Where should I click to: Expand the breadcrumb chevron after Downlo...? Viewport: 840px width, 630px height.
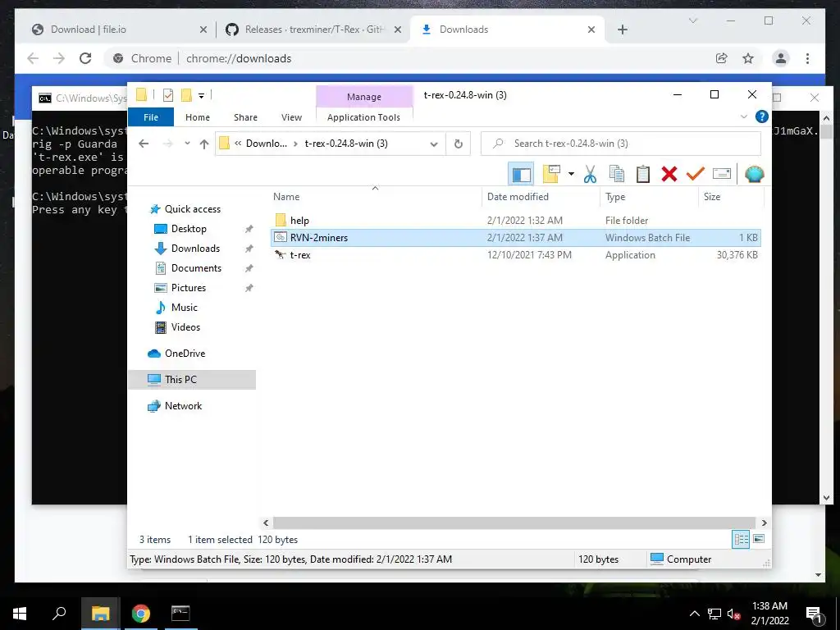(x=295, y=144)
